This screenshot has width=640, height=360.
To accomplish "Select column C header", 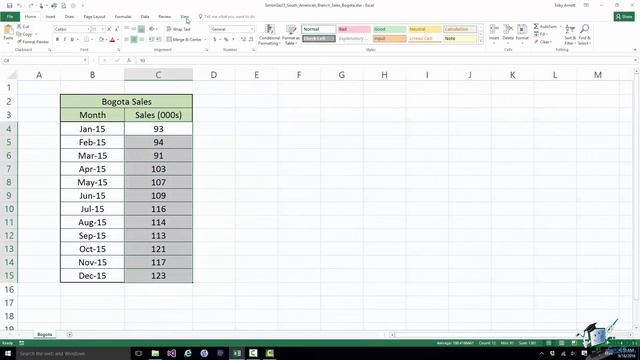I will pyautogui.click(x=158, y=75).
